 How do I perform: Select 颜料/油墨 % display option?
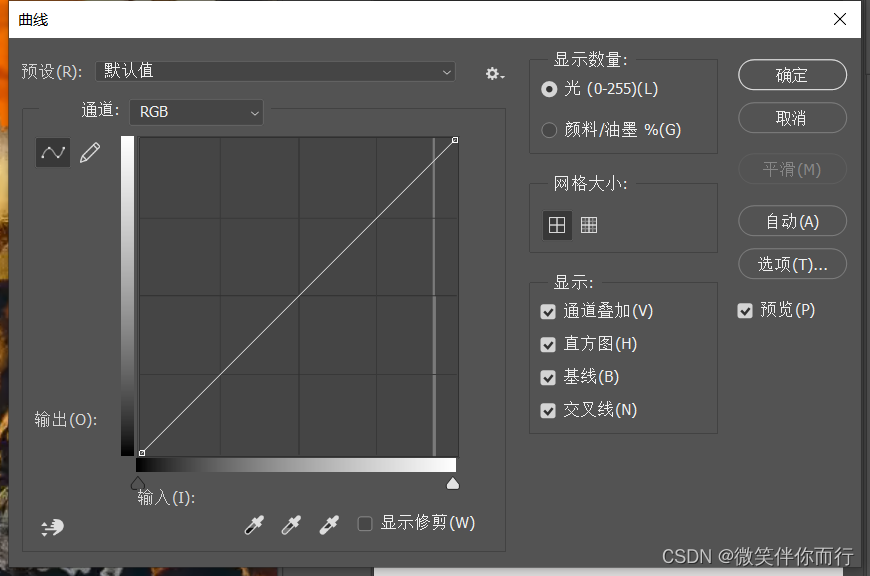pos(549,130)
